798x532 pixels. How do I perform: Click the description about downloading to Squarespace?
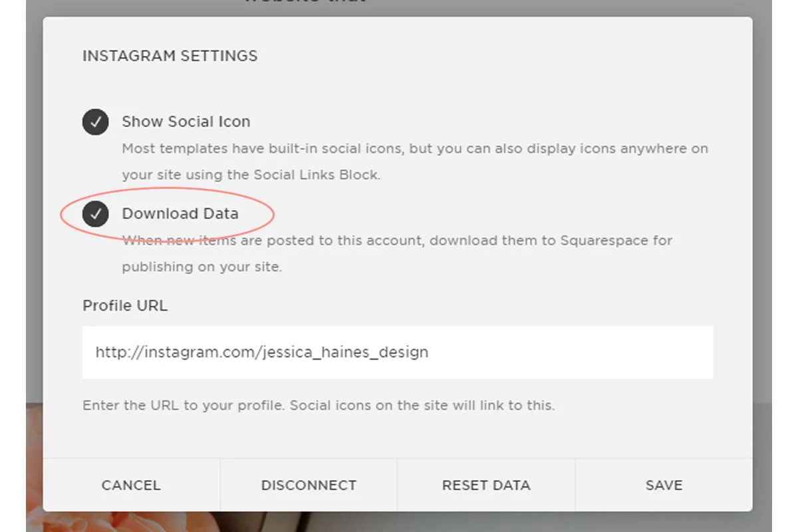[397, 253]
